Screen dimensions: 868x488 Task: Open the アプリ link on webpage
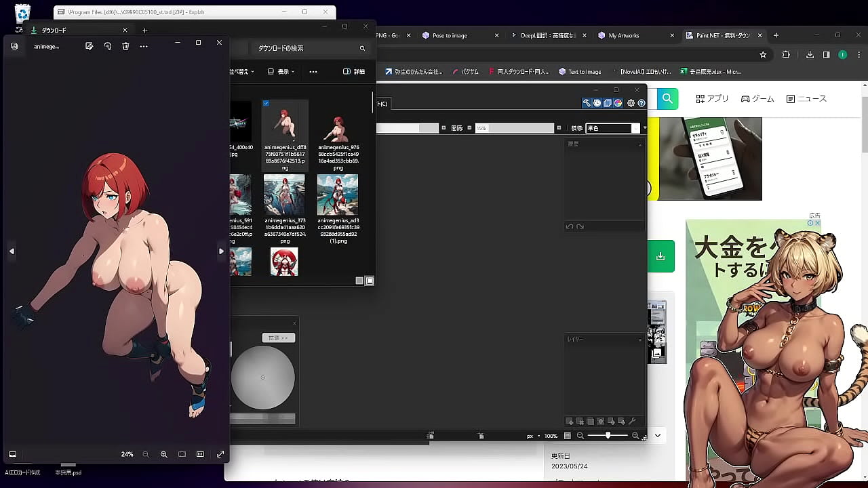(x=712, y=99)
